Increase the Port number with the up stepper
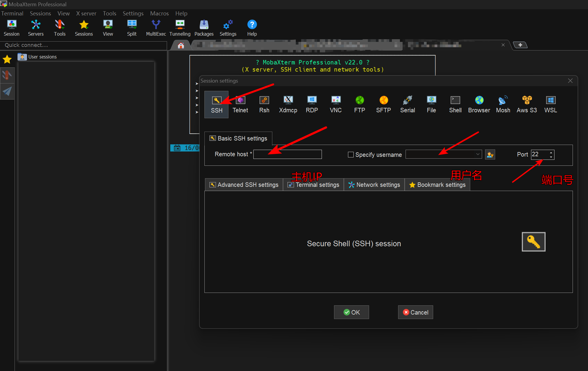Screen dimensions: 588x371 [x=551, y=152]
